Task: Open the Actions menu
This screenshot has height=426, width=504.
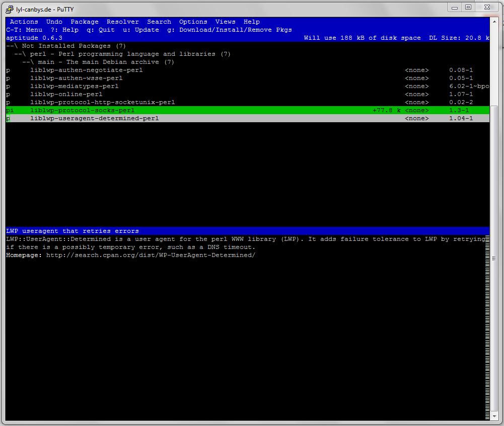Action: [24, 22]
